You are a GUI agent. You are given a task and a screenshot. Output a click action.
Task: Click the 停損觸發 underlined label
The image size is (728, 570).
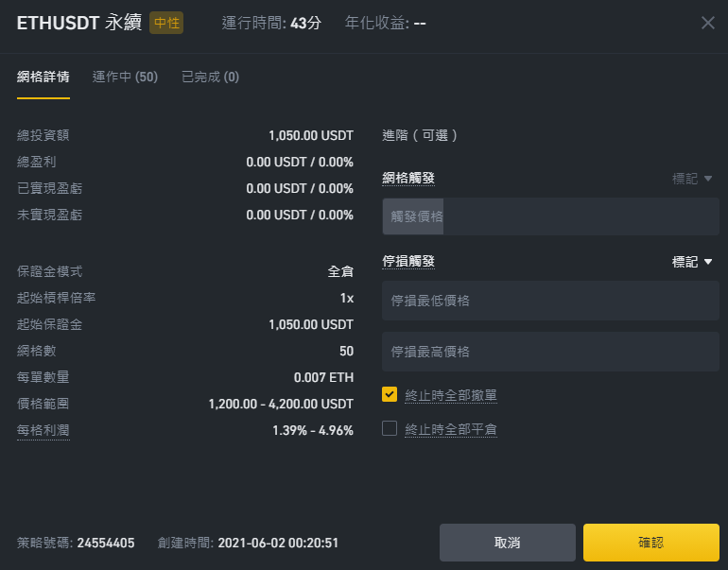point(408,261)
